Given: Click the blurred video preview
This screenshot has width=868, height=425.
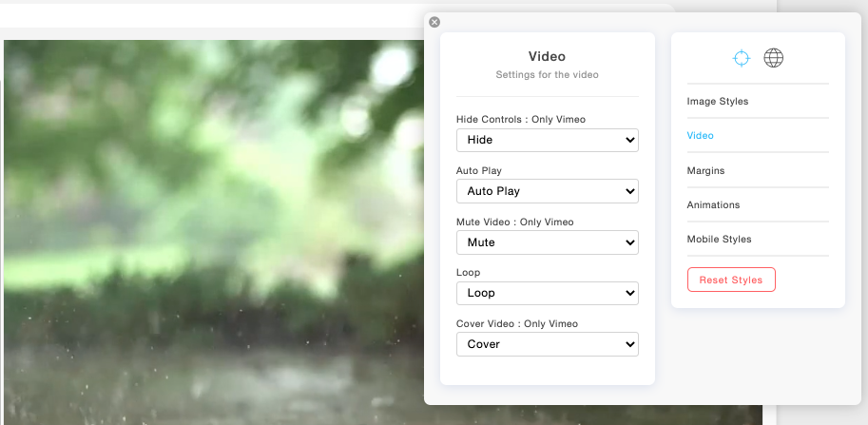Looking at the screenshot, I should (x=209, y=228).
